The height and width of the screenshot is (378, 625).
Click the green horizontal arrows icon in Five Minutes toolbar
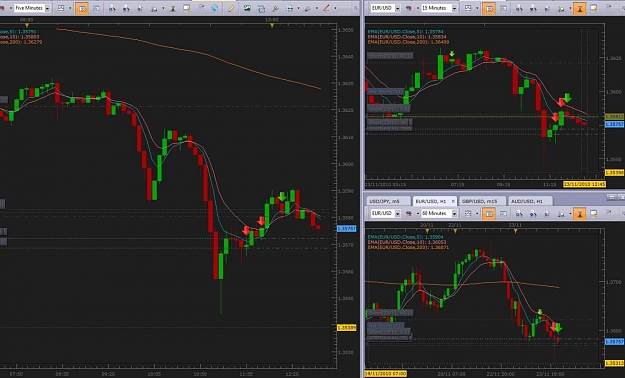click(x=290, y=8)
